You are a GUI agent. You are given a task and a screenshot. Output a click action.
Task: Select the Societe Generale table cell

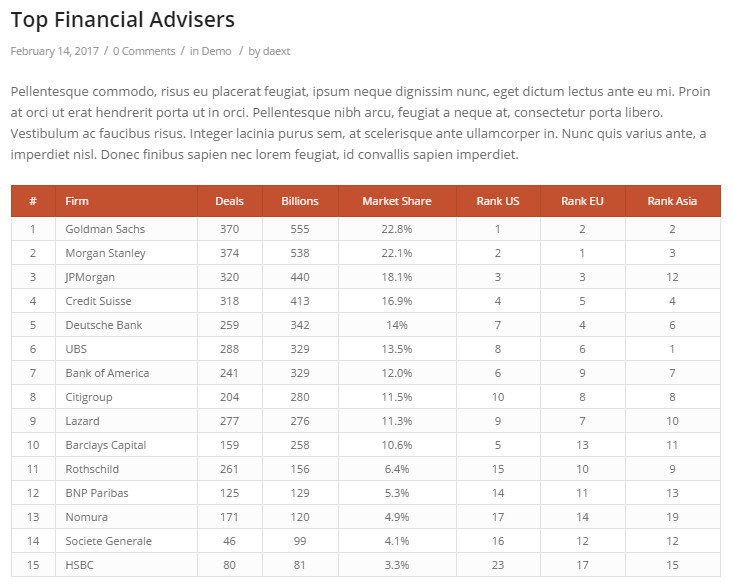point(108,541)
